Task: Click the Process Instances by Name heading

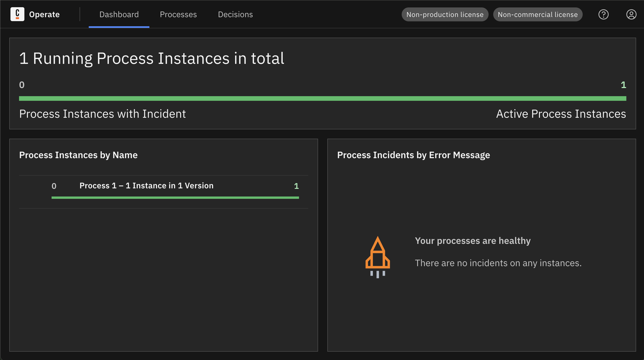Action: coord(78,155)
